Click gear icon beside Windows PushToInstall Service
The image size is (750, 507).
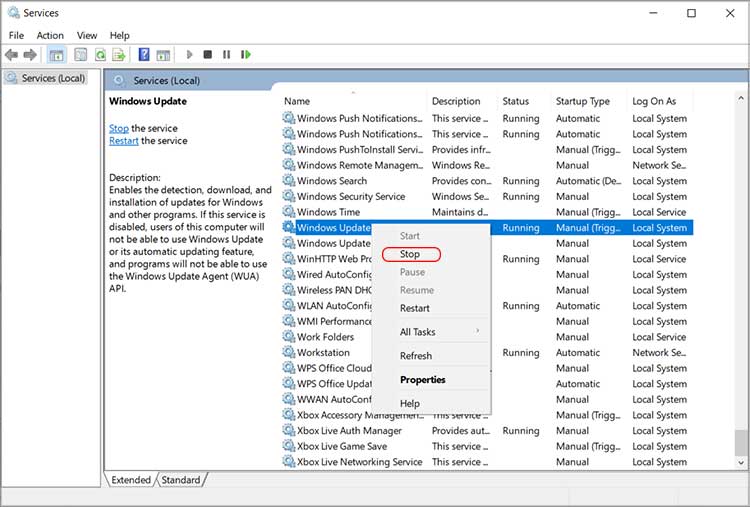tap(288, 149)
